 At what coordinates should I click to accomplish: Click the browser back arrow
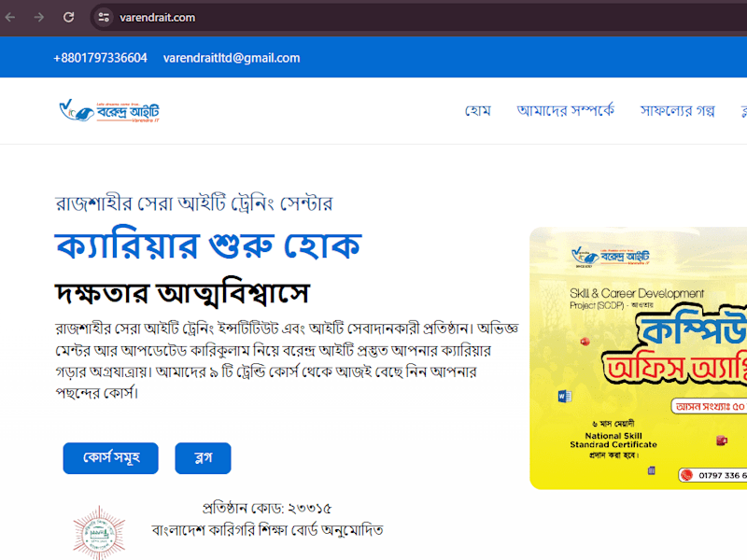click(10, 18)
